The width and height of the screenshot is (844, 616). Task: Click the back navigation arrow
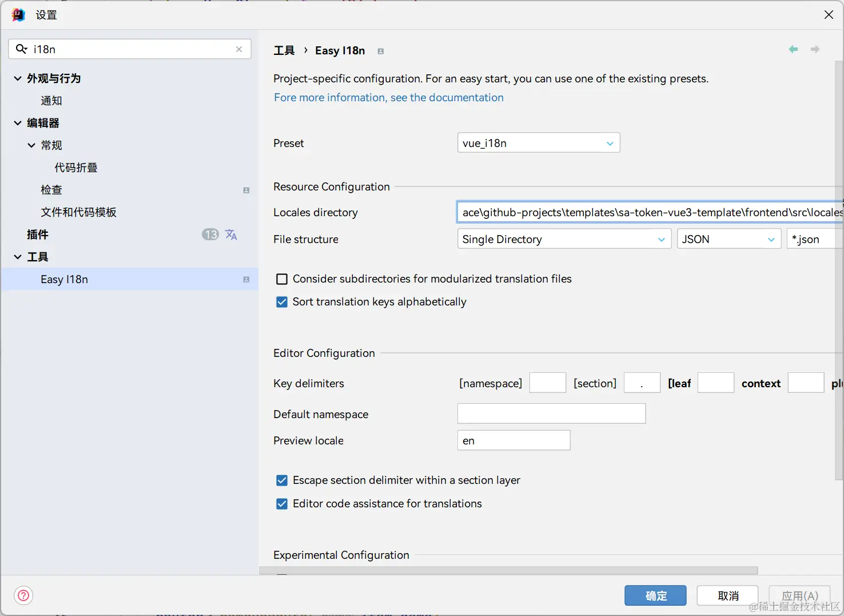(793, 49)
